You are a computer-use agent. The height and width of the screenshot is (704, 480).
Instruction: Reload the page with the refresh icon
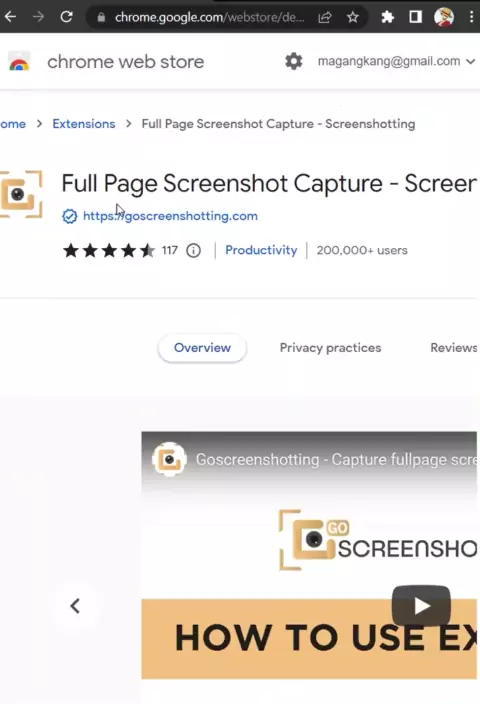(66, 17)
